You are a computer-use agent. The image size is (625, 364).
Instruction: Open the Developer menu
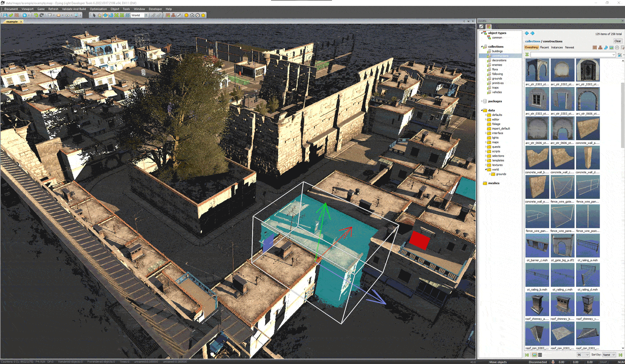click(x=155, y=9)
